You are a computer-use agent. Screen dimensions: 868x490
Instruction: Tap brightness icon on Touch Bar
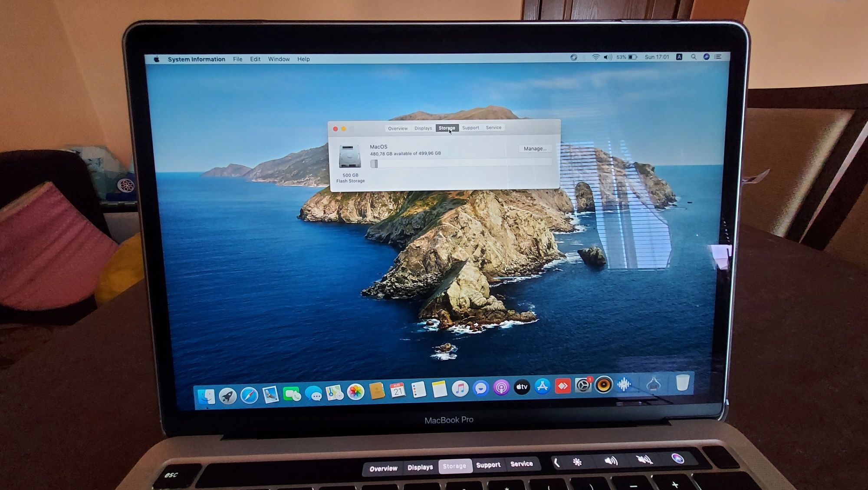coord(577,462)
